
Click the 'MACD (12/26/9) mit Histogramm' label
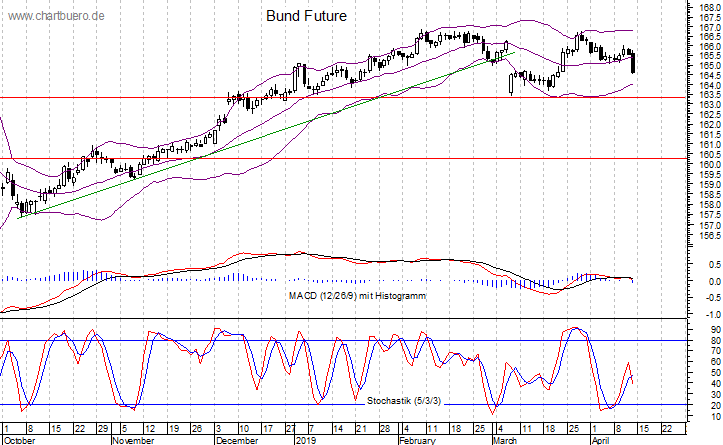coord(357,296)
